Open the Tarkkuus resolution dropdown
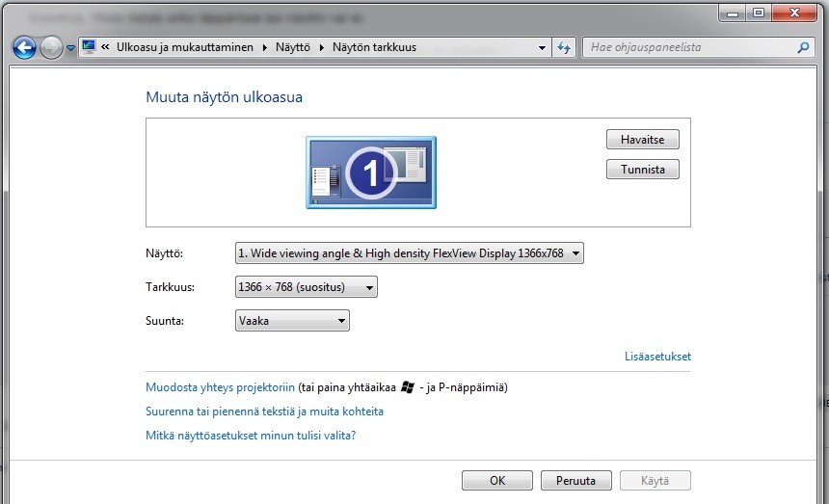The height and width of the screenshot is (504, 829). click(x=307, y=287)
